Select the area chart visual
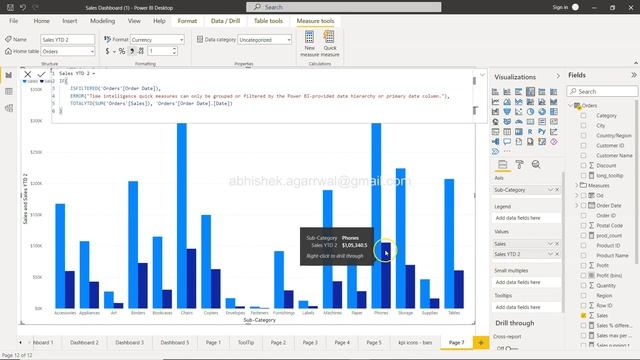Image resolution: width=640 pixels, height=360 pixels. coord(507,102)
